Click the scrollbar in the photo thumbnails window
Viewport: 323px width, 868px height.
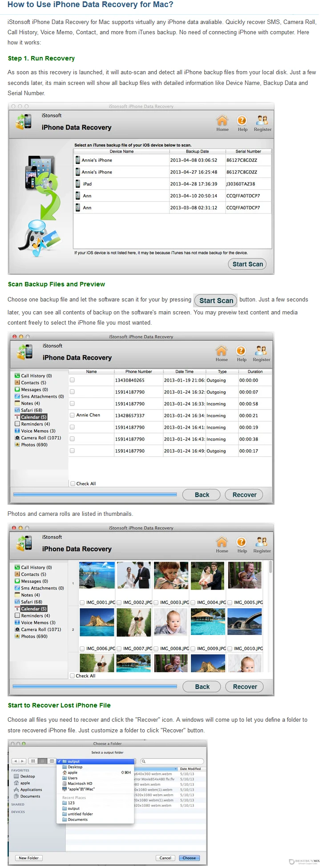pyautogui.click(x=271, y=567)
